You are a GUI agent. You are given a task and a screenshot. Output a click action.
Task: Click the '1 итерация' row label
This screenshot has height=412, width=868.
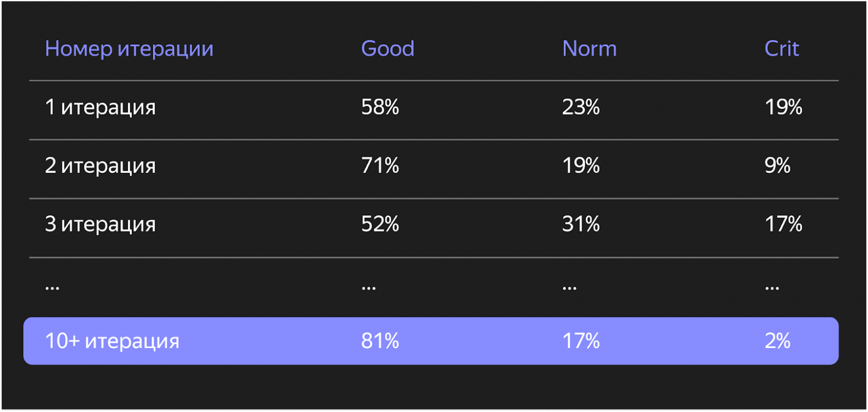tap(100, 107)
